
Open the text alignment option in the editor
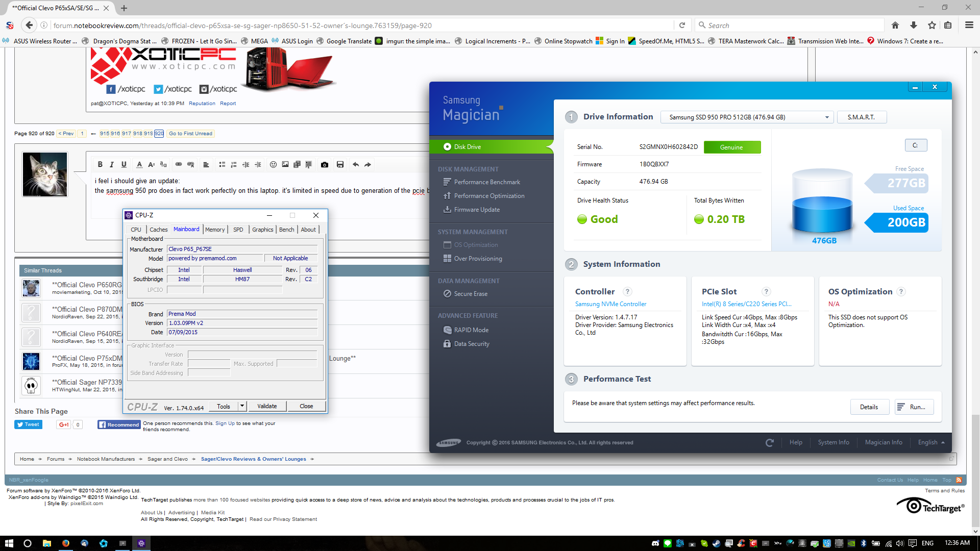pos(206,164)
